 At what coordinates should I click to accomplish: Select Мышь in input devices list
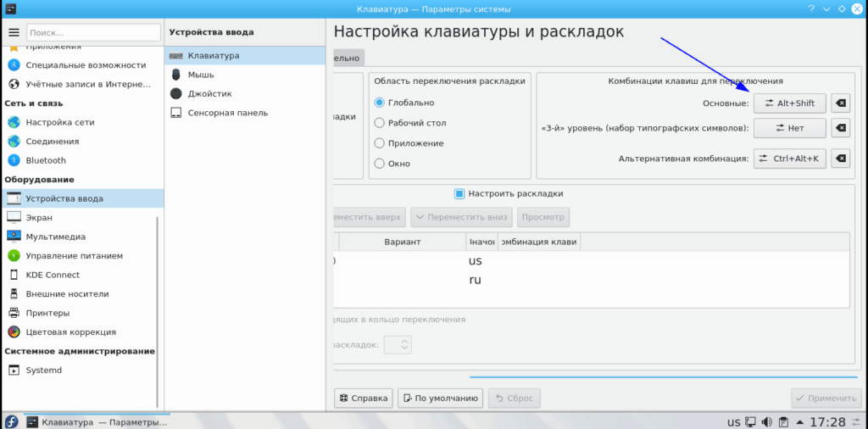coord(200,75)
